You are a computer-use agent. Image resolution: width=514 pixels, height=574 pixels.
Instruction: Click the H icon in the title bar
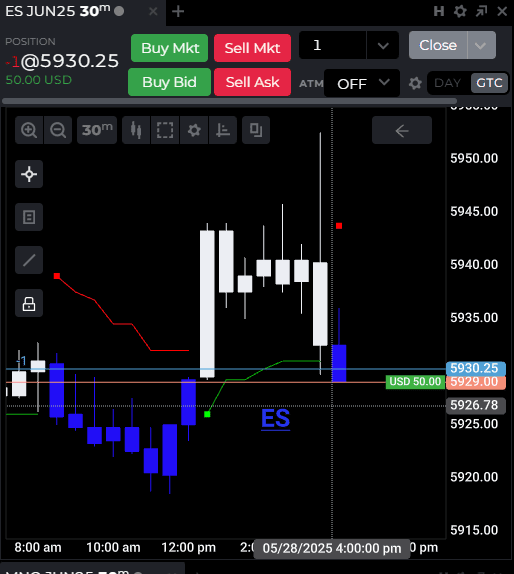tap(439, 11)
